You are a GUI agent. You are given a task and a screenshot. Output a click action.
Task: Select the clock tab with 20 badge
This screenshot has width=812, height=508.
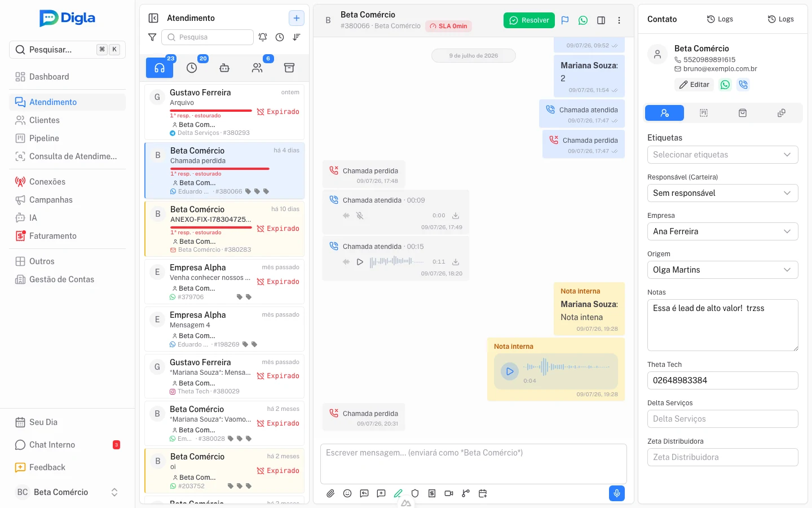(192, 68)
